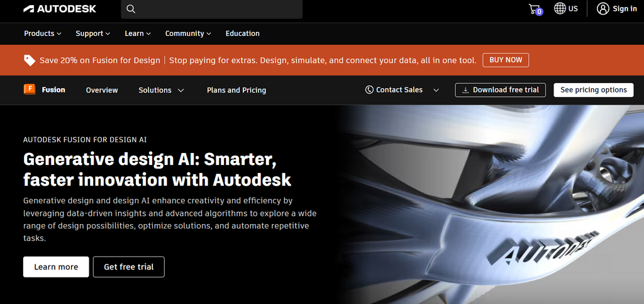The height and width of the screenshot is (304, 644).
Task: Click See pricing options button
Action: pyautogui.click(x=594, y=90)
